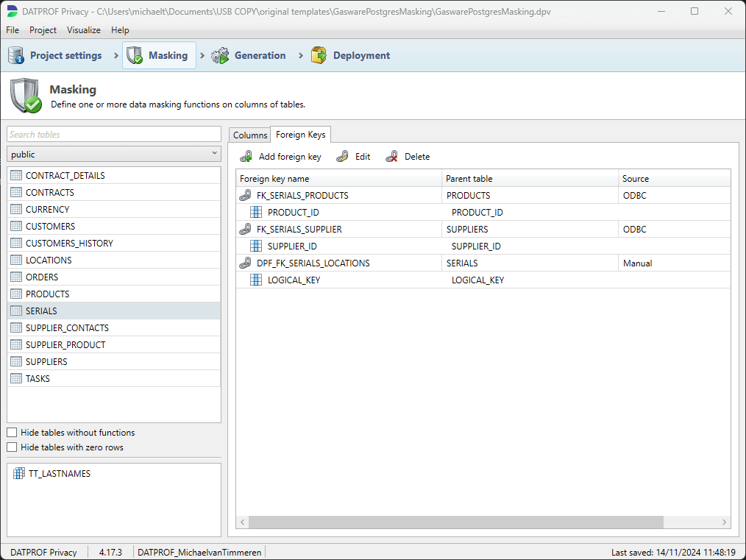Click the Search tables input field
The height and width of the screenshot is (560, 746).
point(114,135)
